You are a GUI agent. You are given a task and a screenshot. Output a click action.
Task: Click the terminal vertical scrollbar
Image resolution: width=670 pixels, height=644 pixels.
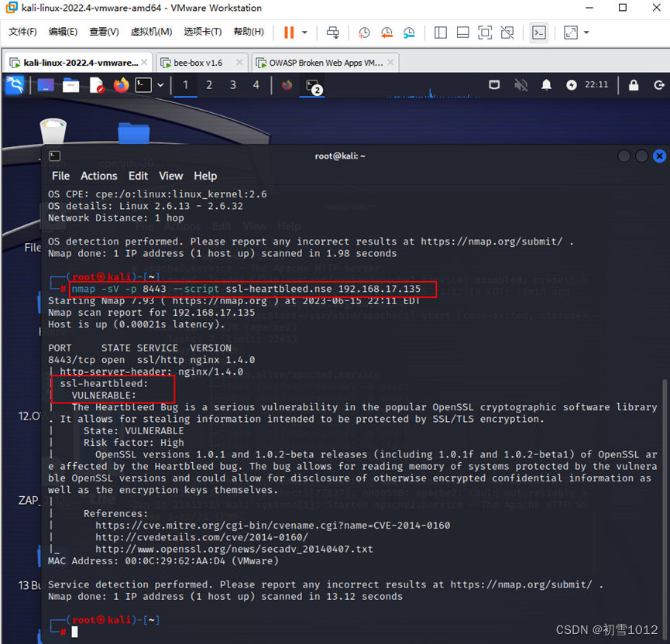pyautogui.click(x=665, y=509)
